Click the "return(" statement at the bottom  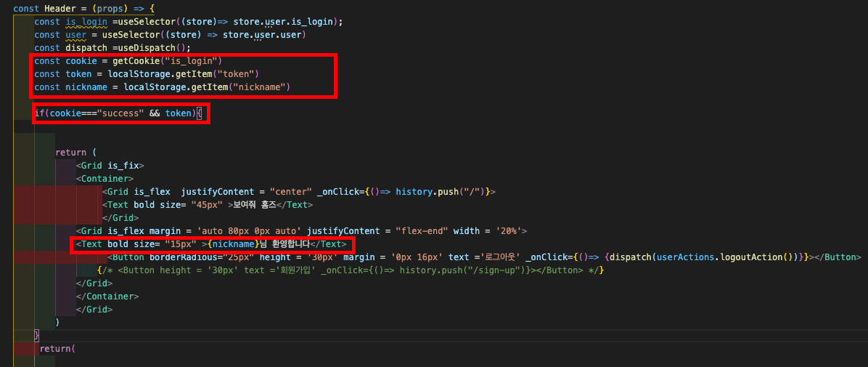[57, 349]
